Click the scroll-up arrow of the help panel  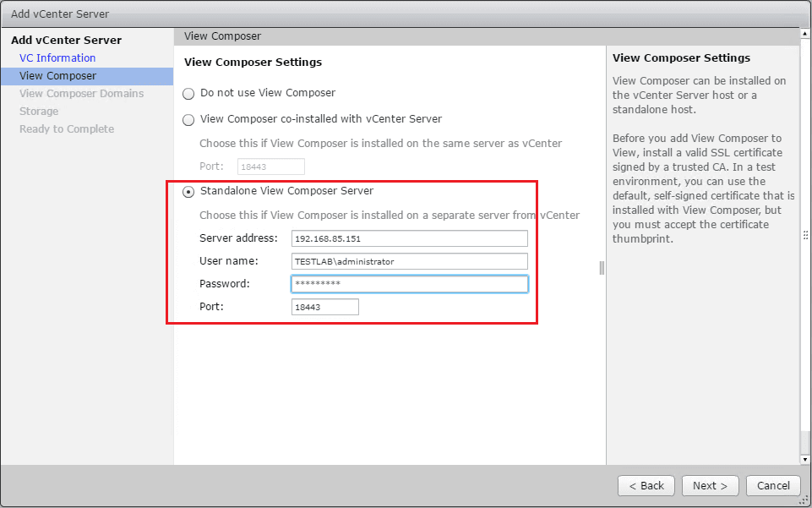point(804,36)
